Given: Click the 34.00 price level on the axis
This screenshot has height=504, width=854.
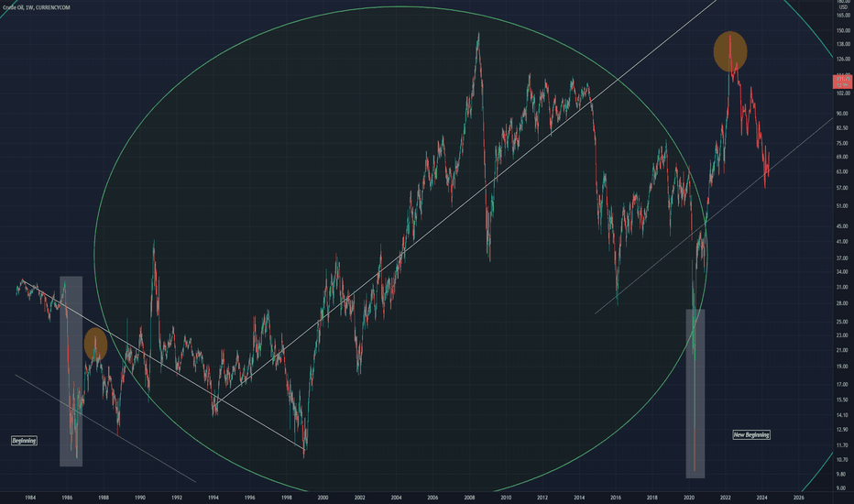Looking at the screenshot, I should pos(843,272).
